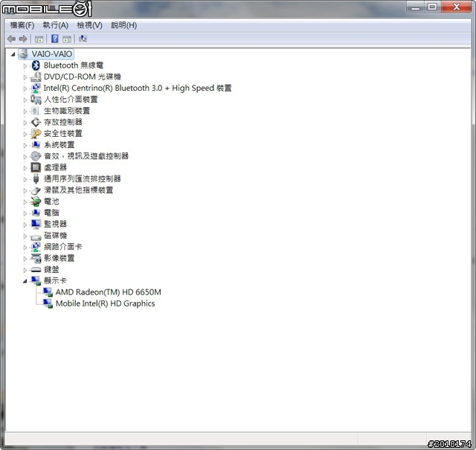The height and width of the screenshot is (450, 476).
Task: Select AMD Radeon(TM) HD 6650M entry
Action: point(109,292)
